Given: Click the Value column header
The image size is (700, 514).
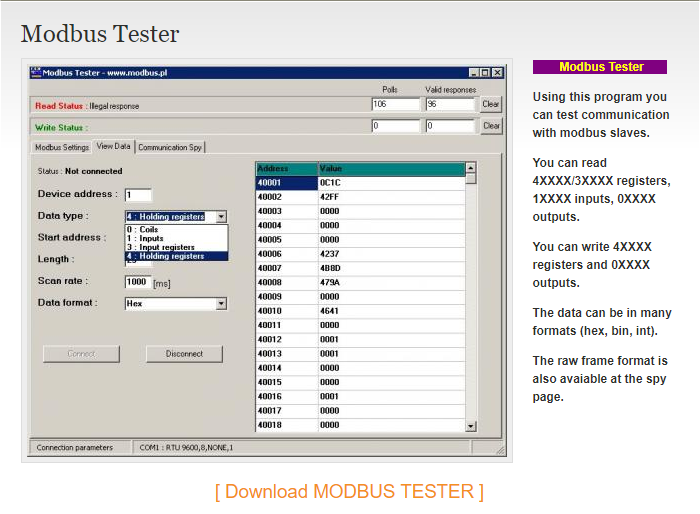Looking at the screenshot, I should coord(390,169).
